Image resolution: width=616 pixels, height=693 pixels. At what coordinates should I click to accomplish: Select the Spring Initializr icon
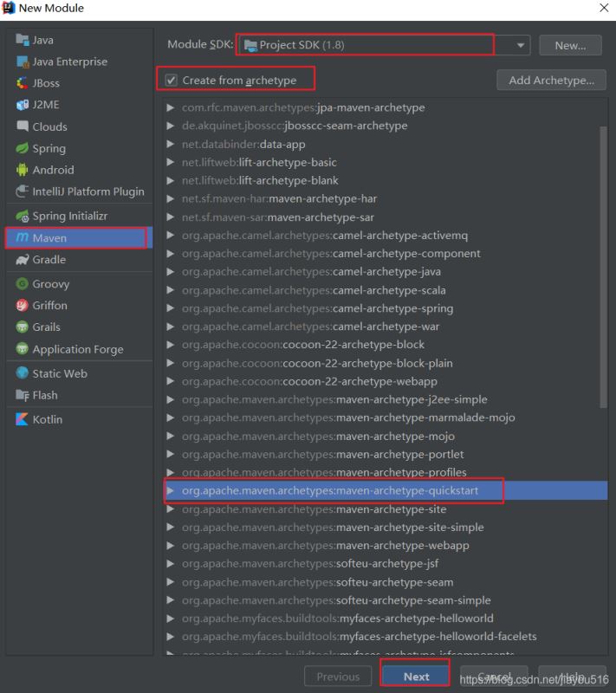click(x=23, y=216)
